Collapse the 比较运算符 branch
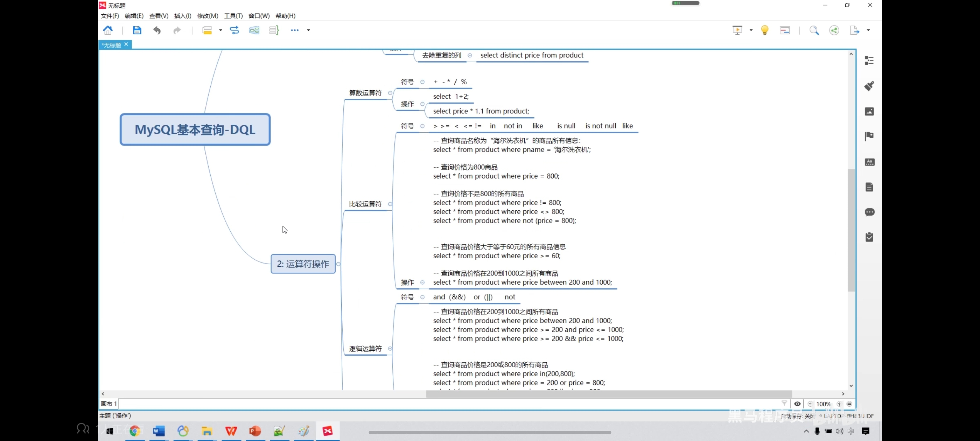Viewport: 980px width, 441px height. pos(390,204)
